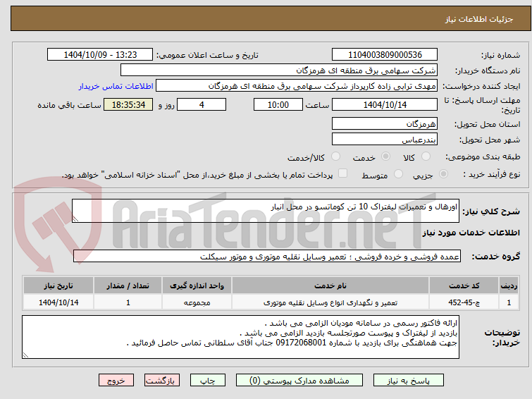Click the بازگشت back button

pos(162,381)
